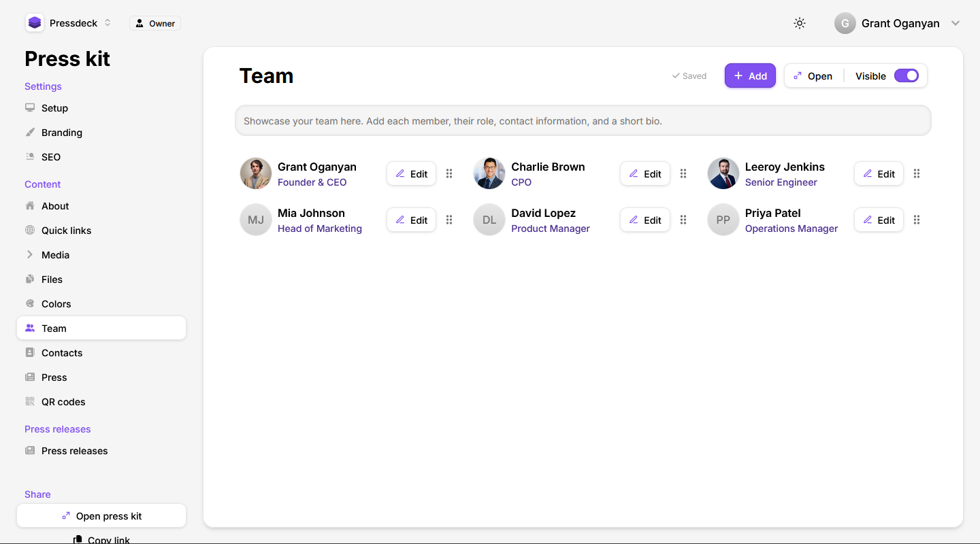Click the MJ avatar for Mia Johnson
Viewport: 980px width, 544px height.
pos(256,220)
